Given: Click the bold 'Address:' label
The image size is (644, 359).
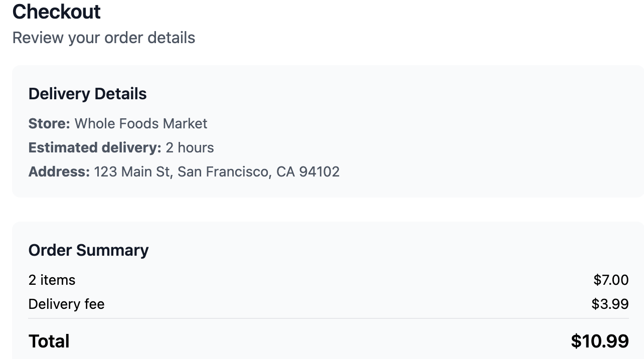Looking at the screenshot, I should (x=59, y=171).
